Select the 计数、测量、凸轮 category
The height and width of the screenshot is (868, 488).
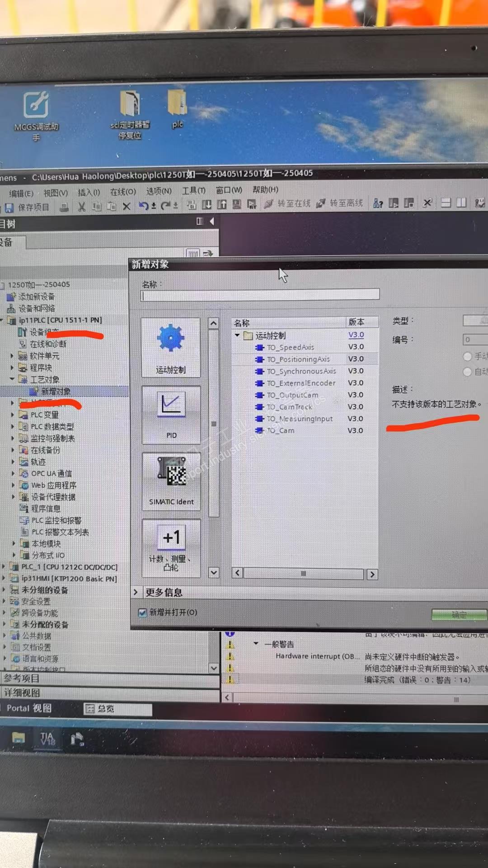click(x=171, y=548)
